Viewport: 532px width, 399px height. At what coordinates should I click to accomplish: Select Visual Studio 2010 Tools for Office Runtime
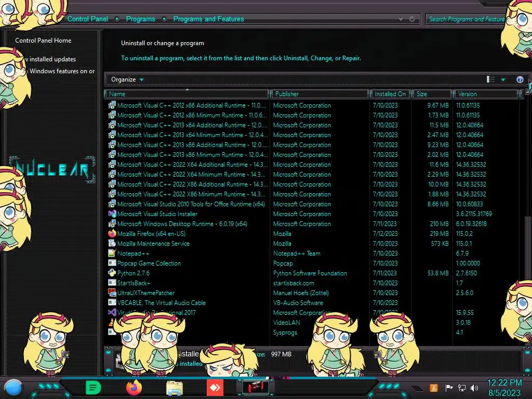click(312, 204)
